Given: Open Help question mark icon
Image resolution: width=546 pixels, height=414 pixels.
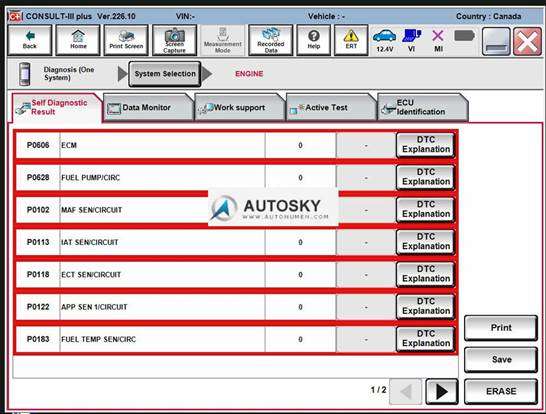Looking at the screenshot, I should tap(313, 40).
